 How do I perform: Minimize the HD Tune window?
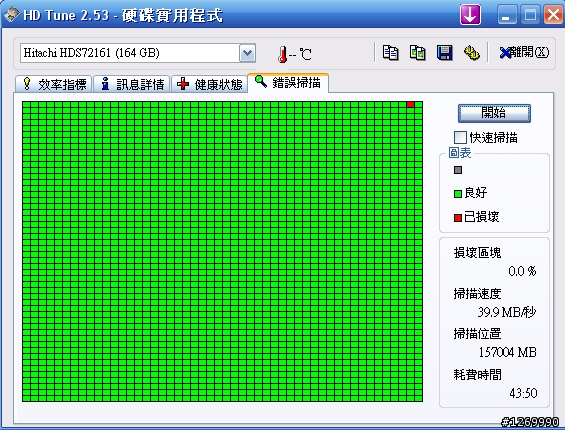(506, 15)
